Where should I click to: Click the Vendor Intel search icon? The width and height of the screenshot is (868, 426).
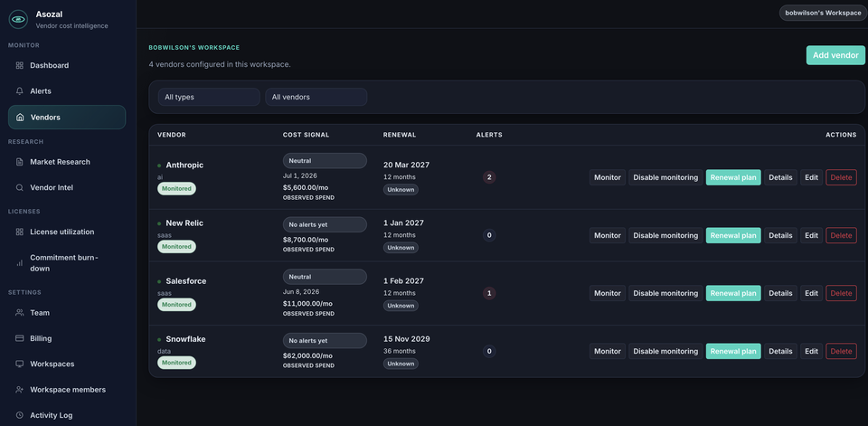pyautogui.click(x=19, y=188)
